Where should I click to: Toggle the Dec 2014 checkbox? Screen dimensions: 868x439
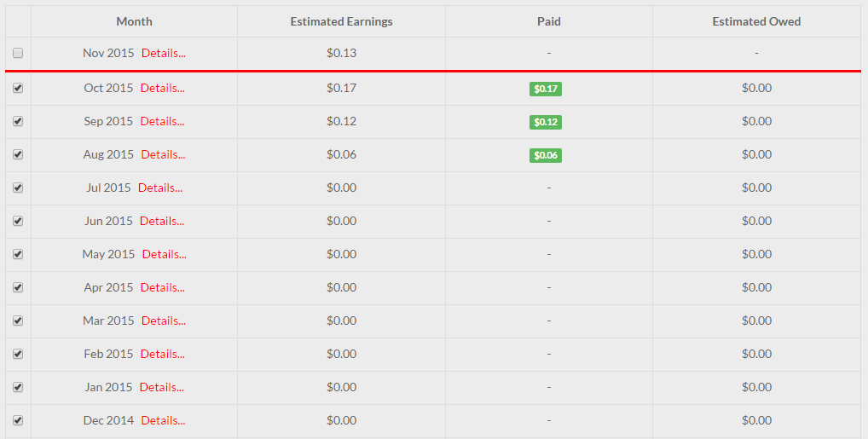tap(18, 420)
